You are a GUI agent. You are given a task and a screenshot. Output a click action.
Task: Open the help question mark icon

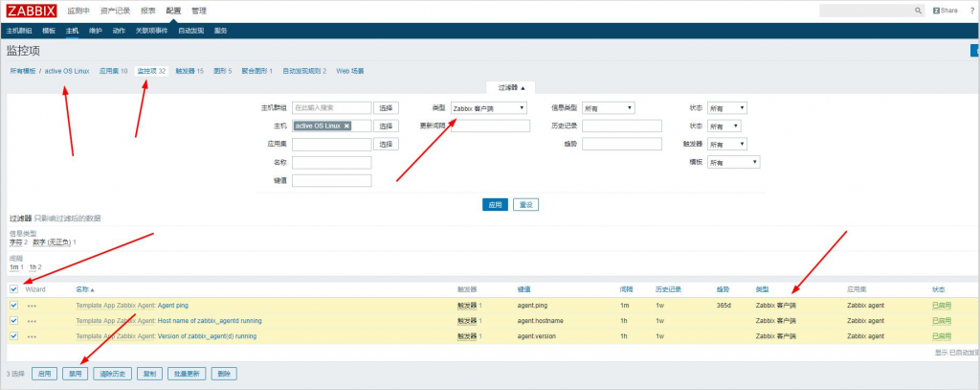972,11
